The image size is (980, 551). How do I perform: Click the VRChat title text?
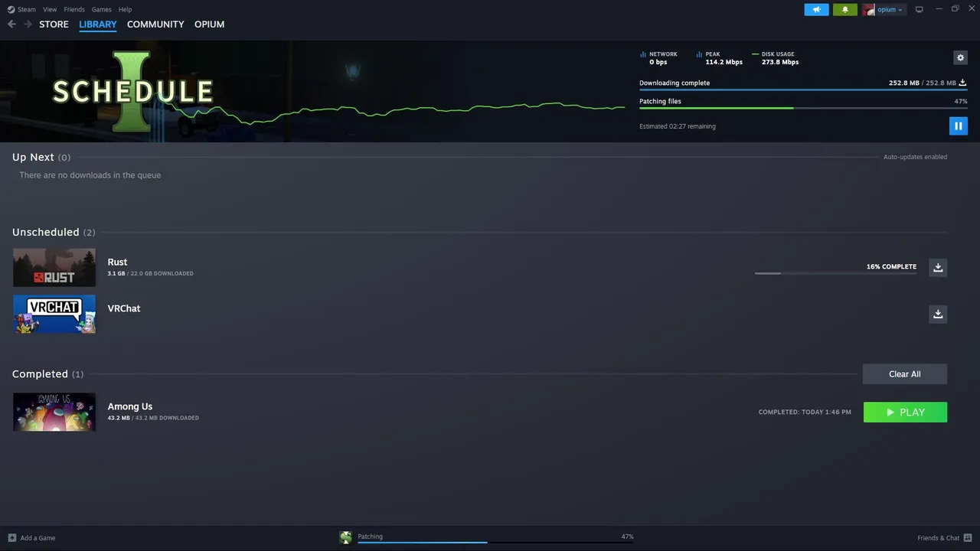[x=124, y=308]
